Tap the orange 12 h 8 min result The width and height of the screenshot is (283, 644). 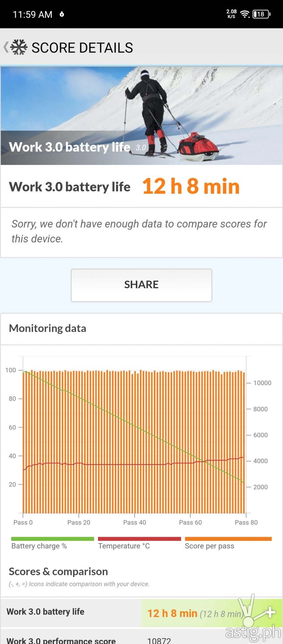click(191, 186)
